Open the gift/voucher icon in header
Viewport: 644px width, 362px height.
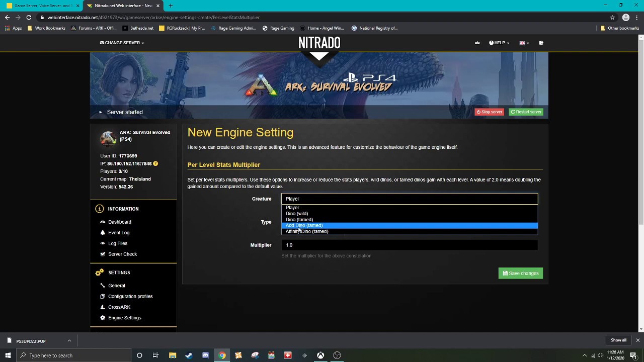[x=477, y=43]
